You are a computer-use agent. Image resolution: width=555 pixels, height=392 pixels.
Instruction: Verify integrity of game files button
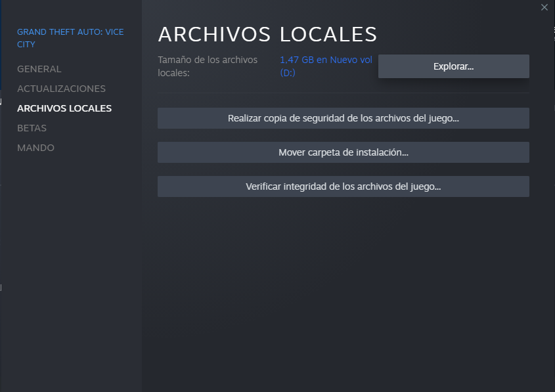pyautogui.click(x=344, y=186)
